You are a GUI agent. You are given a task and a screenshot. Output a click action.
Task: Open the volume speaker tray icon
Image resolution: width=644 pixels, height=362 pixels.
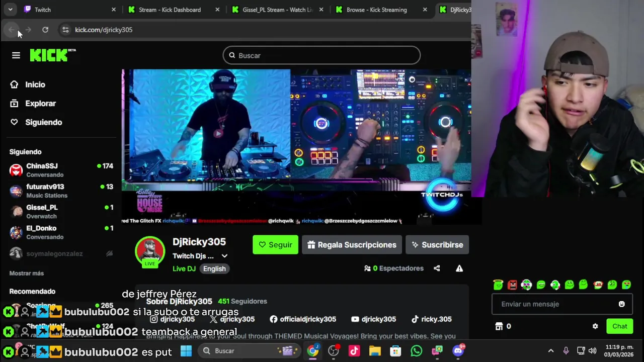coord(592,351)
